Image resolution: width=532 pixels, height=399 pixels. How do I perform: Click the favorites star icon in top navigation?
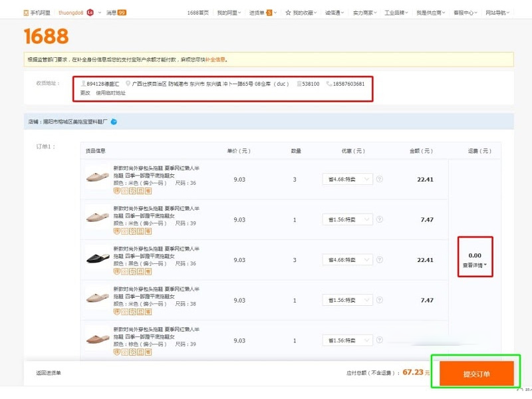pos(288,11)
